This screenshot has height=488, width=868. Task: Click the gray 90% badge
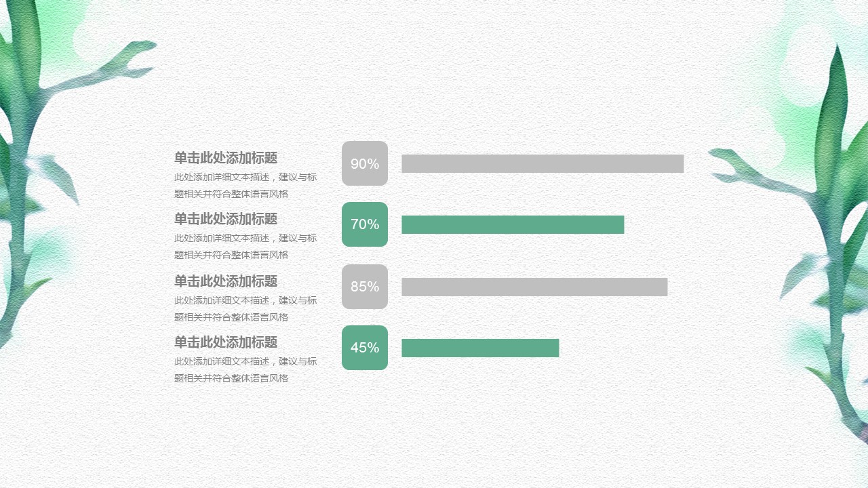click(x=365, y=163)
